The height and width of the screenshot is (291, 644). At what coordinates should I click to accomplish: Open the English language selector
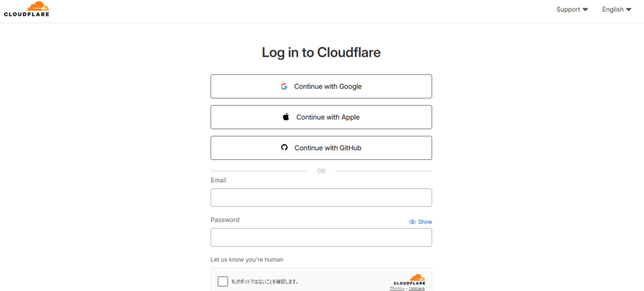pos(613,9)
